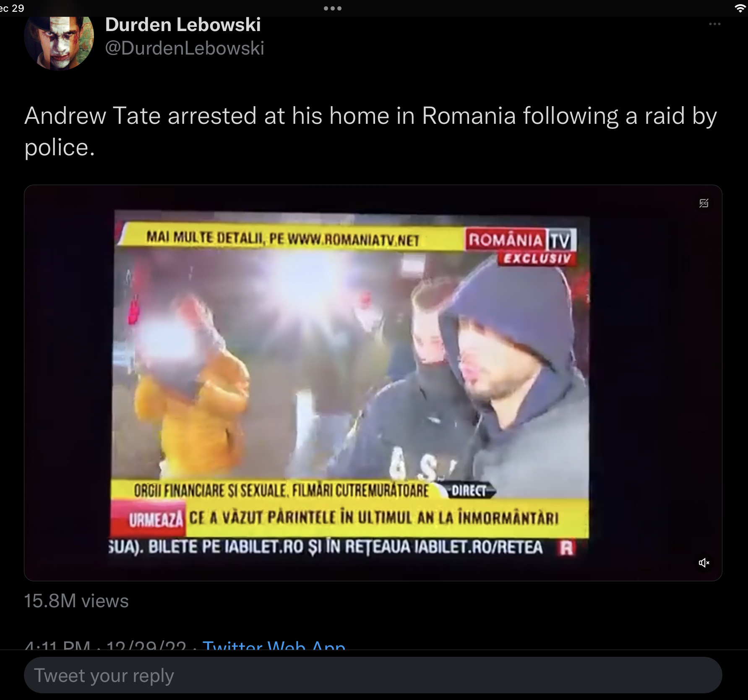Toggle closed captions on the video
The image size is (748, 700).
[x=704, y=203]
